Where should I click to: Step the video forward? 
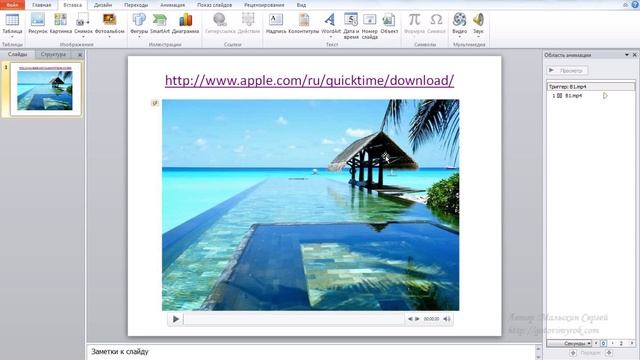(417, 319)
